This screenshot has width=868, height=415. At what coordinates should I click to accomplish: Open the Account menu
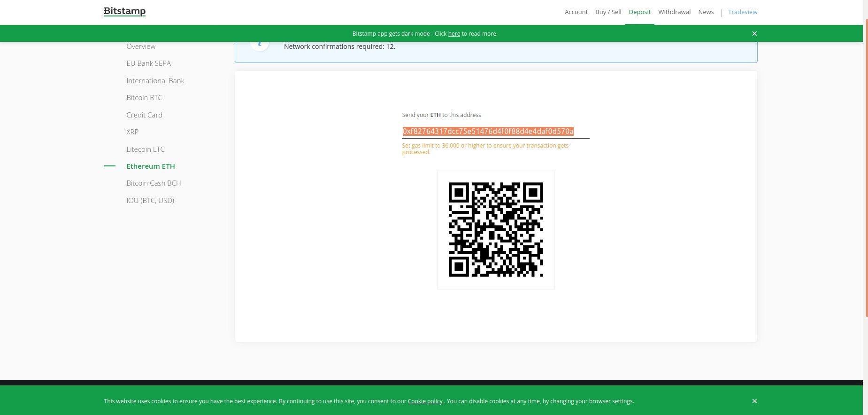[x=576, y=12]
